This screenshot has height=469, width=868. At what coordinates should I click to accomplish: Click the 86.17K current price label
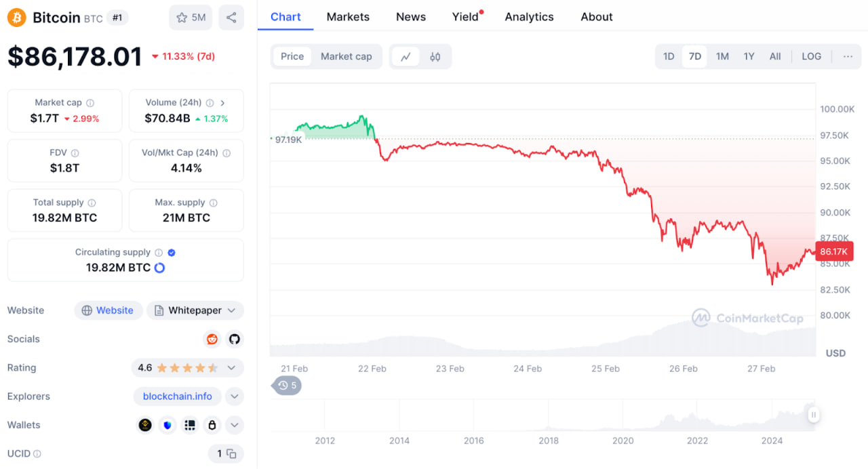(834, 251)
